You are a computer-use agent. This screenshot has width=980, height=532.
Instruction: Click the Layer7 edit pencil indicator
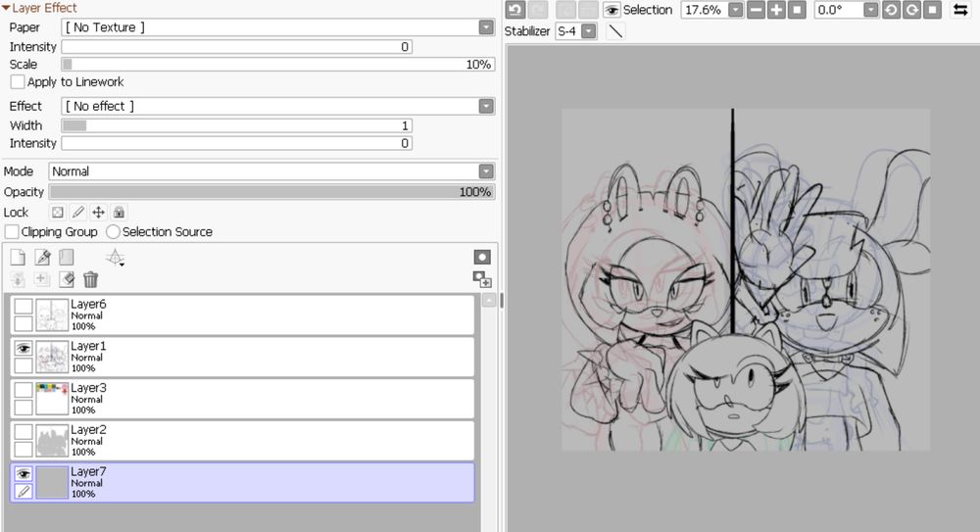[24, 492]
